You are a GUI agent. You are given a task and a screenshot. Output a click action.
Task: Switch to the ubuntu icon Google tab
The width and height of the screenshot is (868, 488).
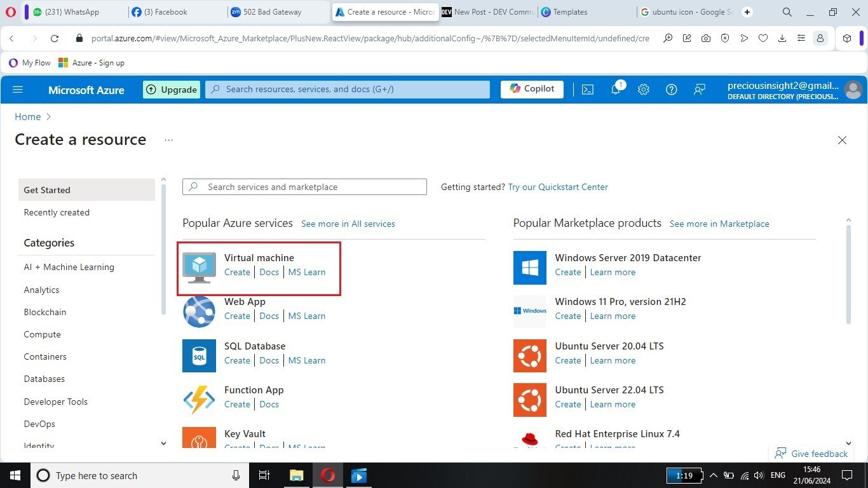(x=687, y=12)
